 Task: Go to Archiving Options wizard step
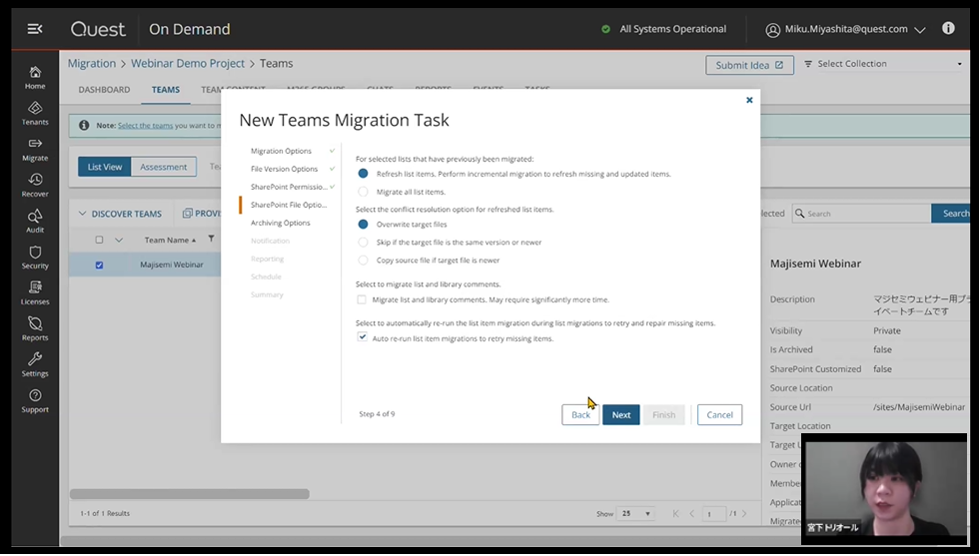280,223
